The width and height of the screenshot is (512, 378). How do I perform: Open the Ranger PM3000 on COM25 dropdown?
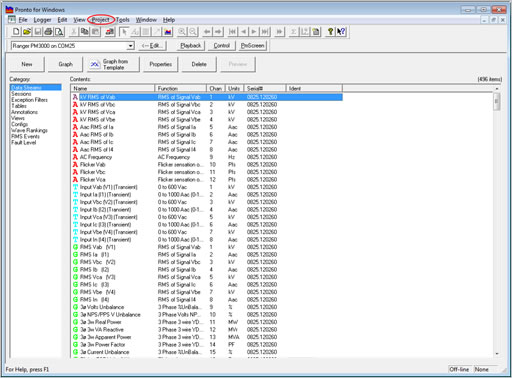[131, 46]
